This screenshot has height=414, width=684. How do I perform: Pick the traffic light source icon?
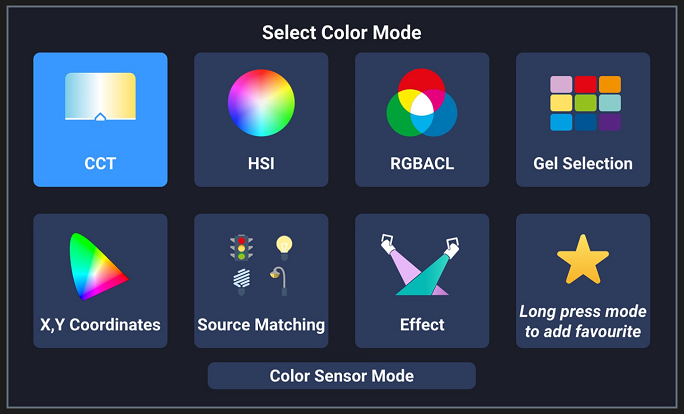click(x=241, y=248)
